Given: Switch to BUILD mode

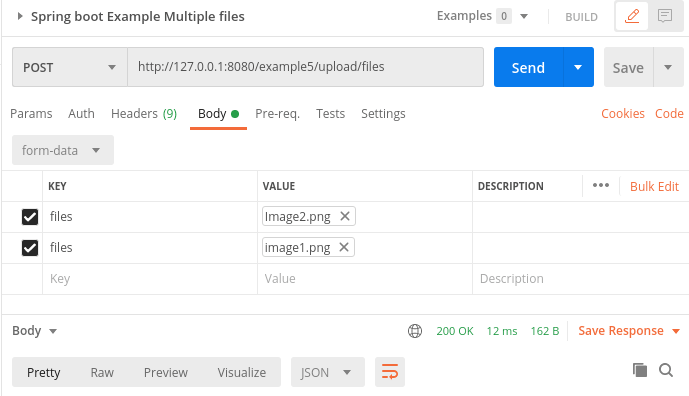Looking at the screenshot, I should (581, 17).
